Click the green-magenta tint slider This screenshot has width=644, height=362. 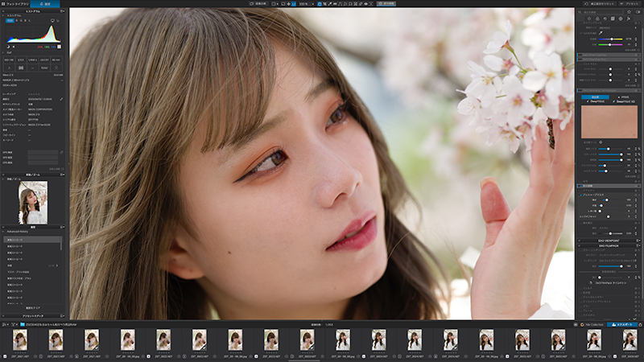[610, 45]
